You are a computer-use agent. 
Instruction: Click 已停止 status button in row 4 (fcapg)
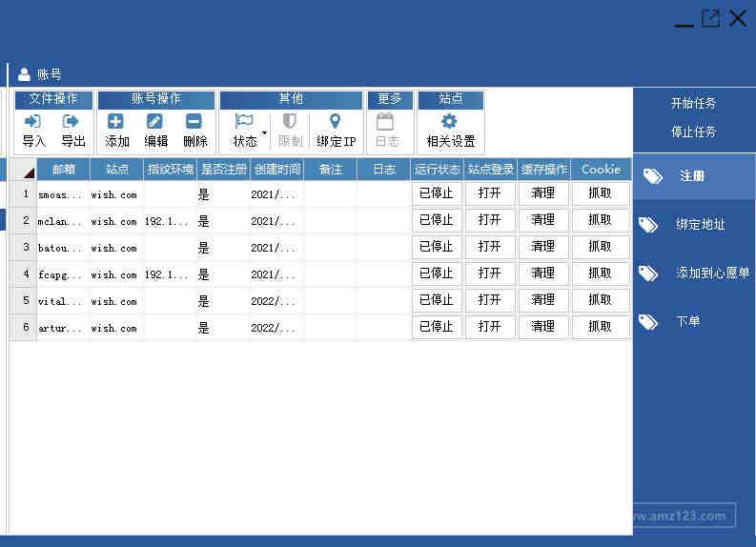click(437, 273)
